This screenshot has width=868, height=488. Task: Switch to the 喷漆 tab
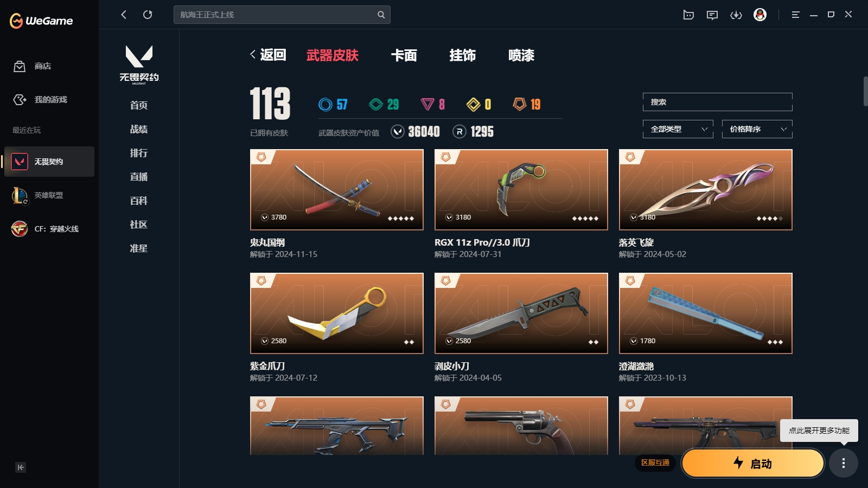[521, 55]
